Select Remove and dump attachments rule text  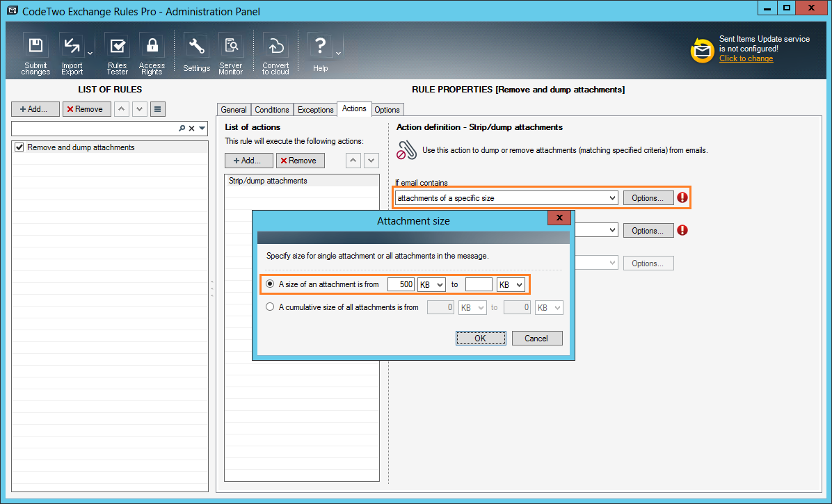[x=81, y=147]
